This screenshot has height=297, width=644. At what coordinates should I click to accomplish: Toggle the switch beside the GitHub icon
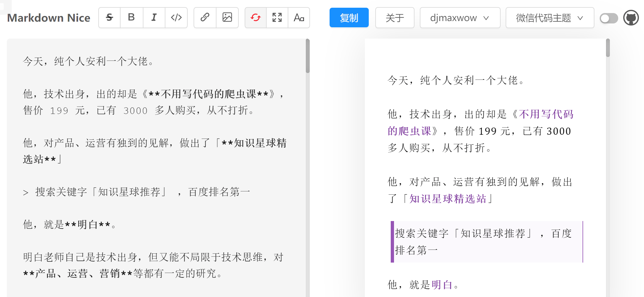609,18
